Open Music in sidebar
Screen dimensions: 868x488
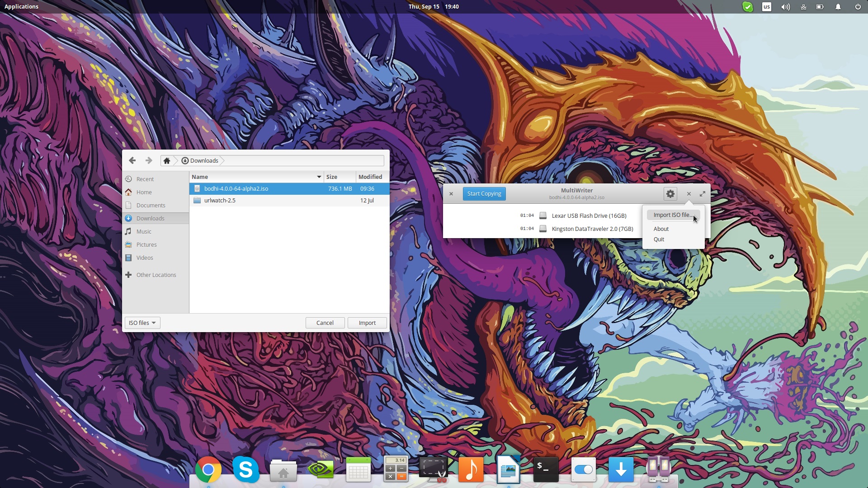click(x=156, y=231)
